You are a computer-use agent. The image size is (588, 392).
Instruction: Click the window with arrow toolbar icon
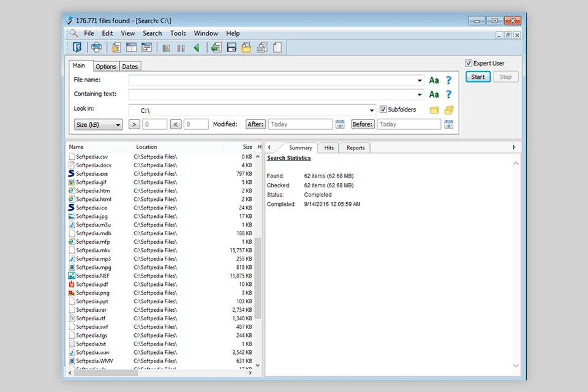pyautogui.click(x=146, y=47)
